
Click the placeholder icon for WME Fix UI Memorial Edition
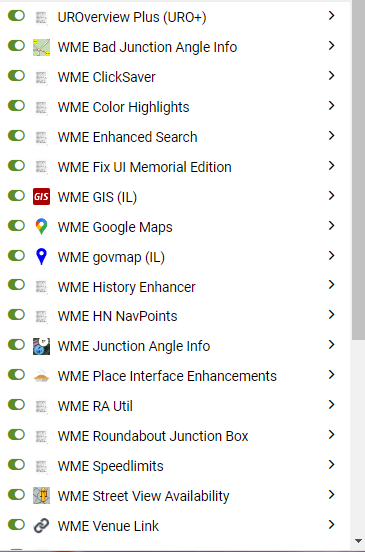[x=41, y=167]
